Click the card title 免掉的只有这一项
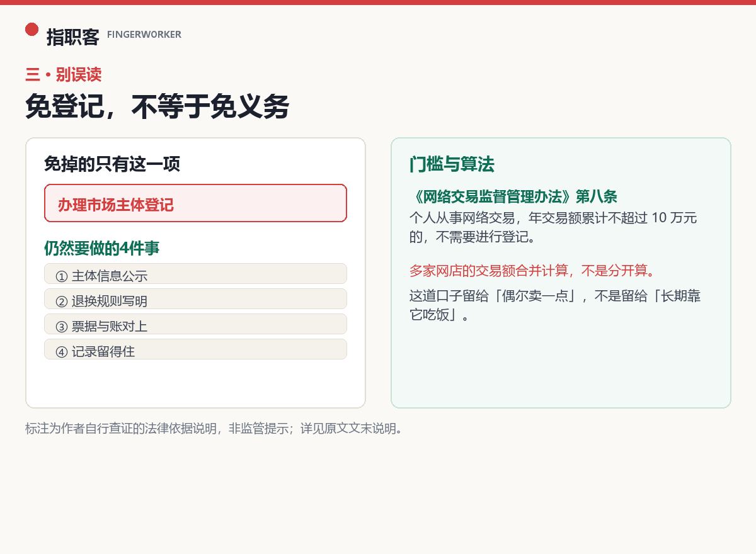Viewport: 756px width, 554px height. 112,164
